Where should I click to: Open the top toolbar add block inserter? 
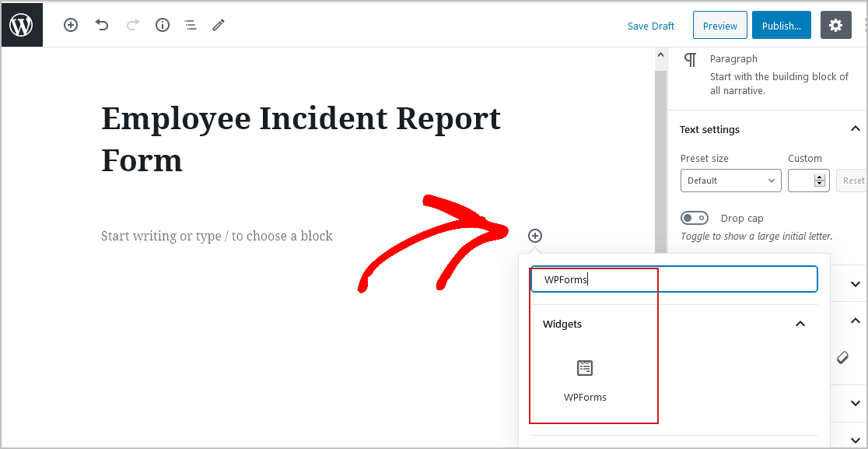[x=71, y=25]
